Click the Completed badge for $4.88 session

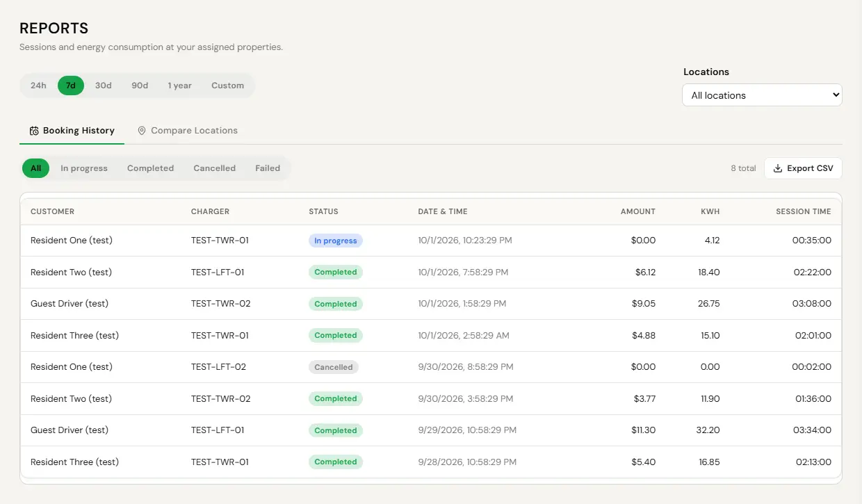coord(336,336)
